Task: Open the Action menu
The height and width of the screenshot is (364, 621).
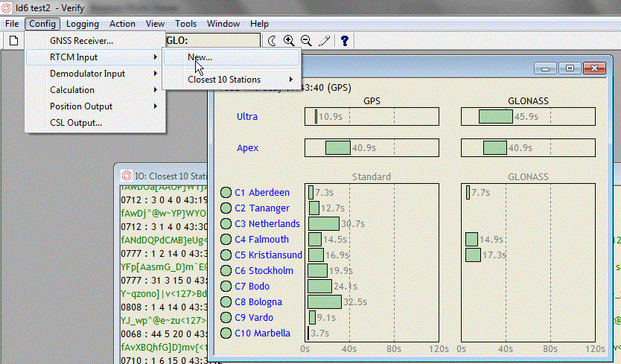Action: (x=122, y=24)
